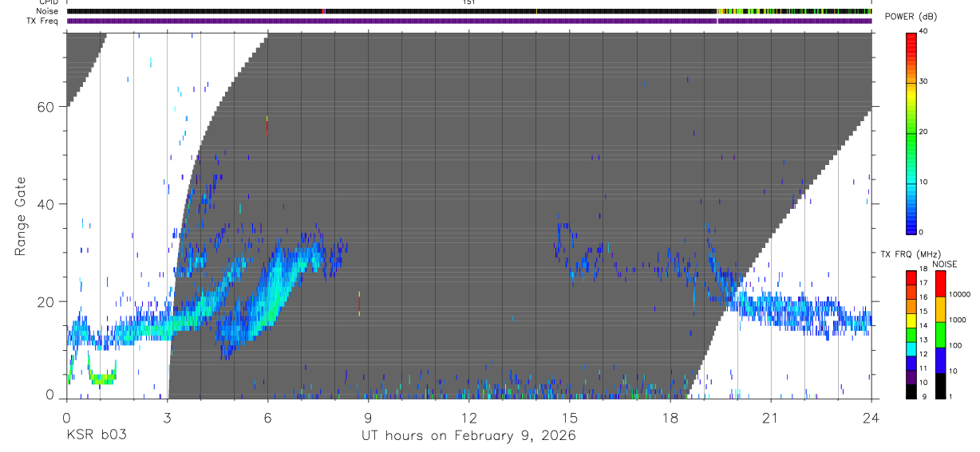Click the red streak near 6 UT, gate 56

pyautogui.click(x=267, y=126)
